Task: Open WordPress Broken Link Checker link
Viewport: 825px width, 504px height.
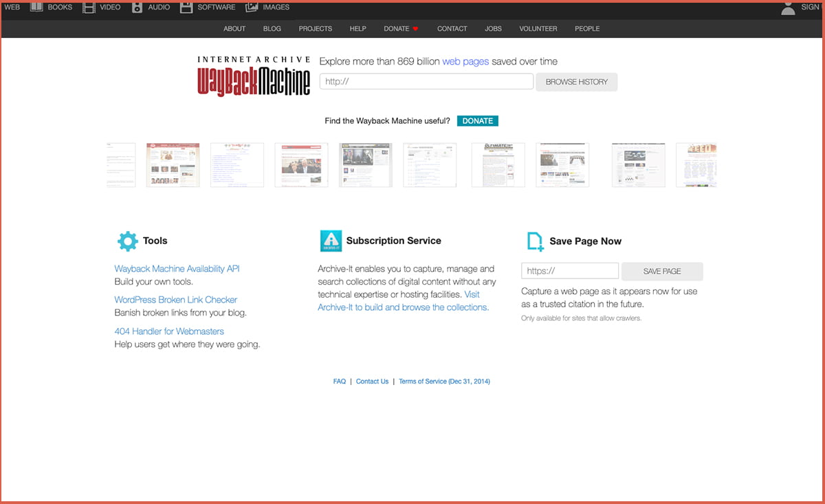Action: (175, 300)
